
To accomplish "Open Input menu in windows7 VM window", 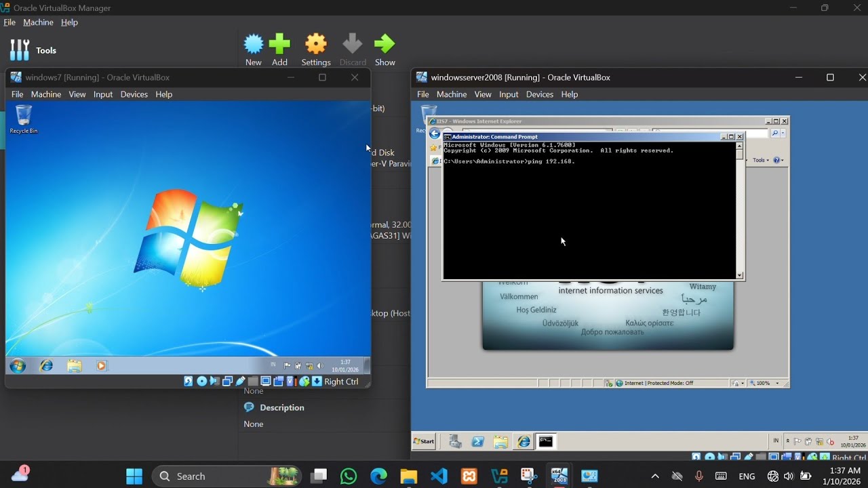I will [103, 94].
